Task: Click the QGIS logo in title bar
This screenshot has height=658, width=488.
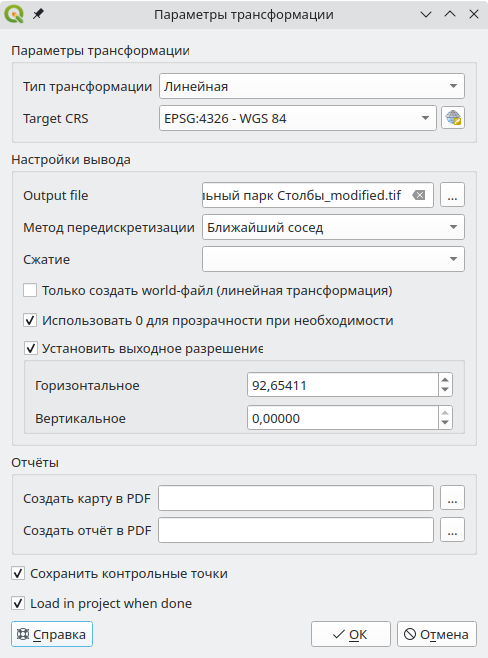Action: tap(14, 14)
